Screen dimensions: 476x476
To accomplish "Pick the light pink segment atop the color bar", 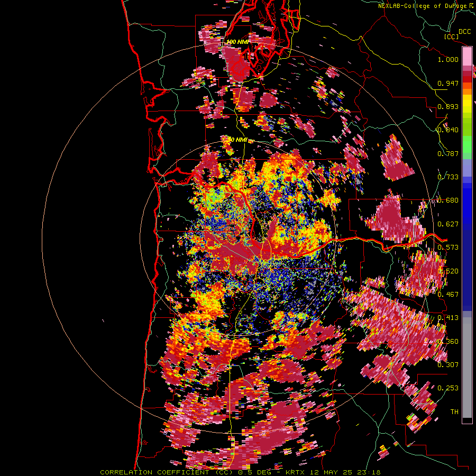I will (x=467, y=57).
